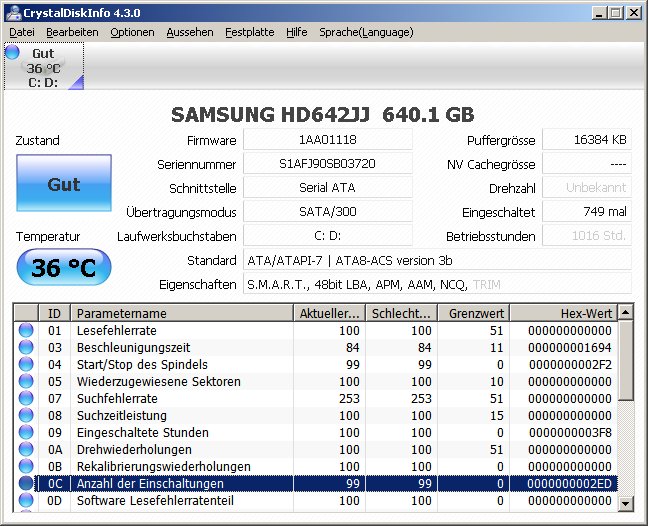Click the CrystalDiskInfo title bar app icon
The width and height of the screenshot is (648, 526).
(x=12, y=12)
